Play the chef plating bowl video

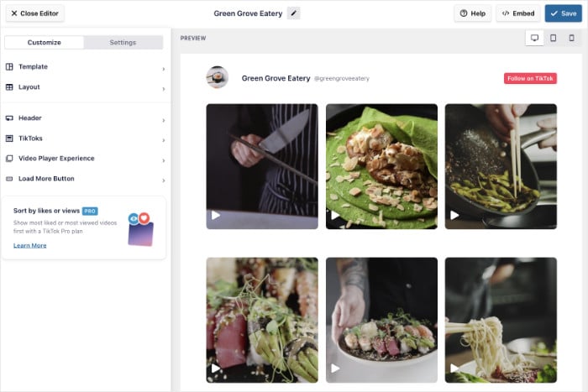click(335, 368)
